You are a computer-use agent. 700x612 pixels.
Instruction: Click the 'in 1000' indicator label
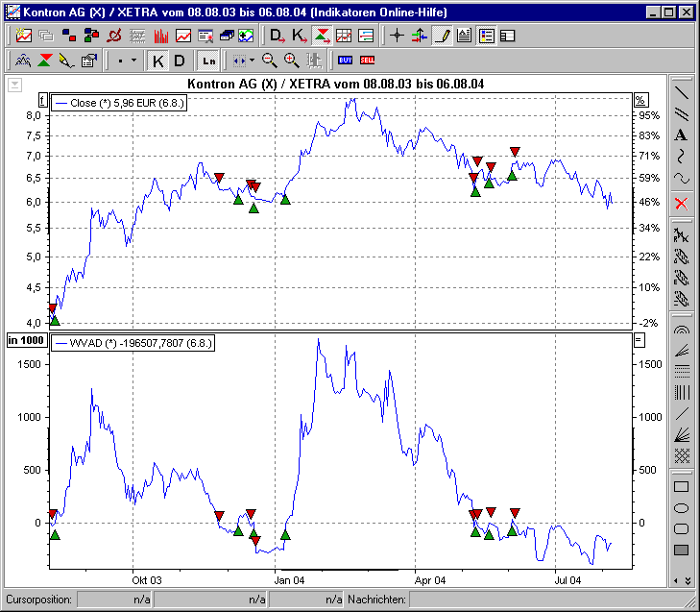point(26,341)
